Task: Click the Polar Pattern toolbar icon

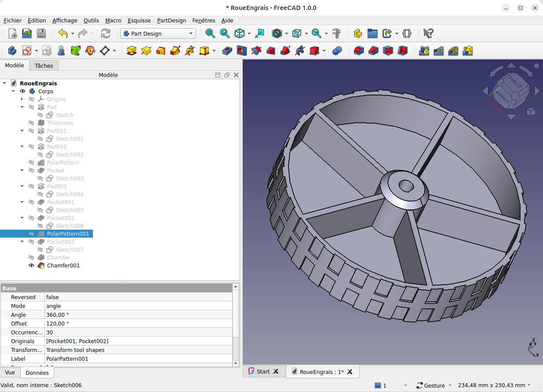Action: (453, 51)
